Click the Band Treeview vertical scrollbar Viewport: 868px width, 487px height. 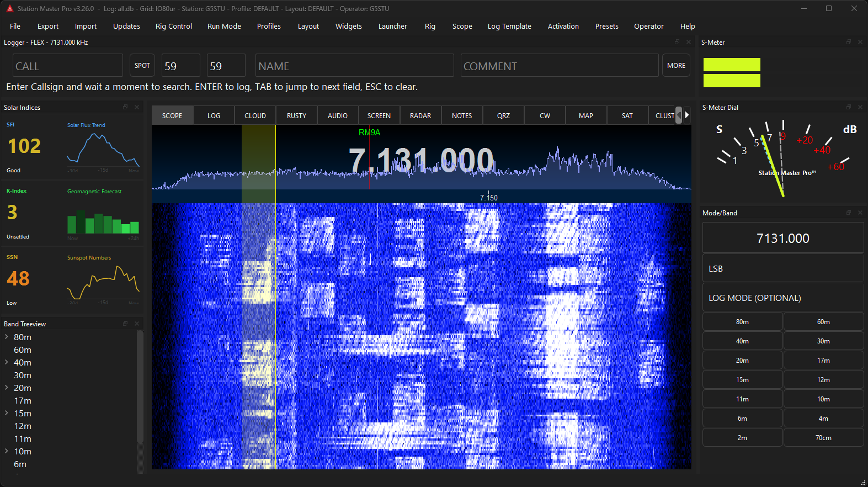coord(140,387)
